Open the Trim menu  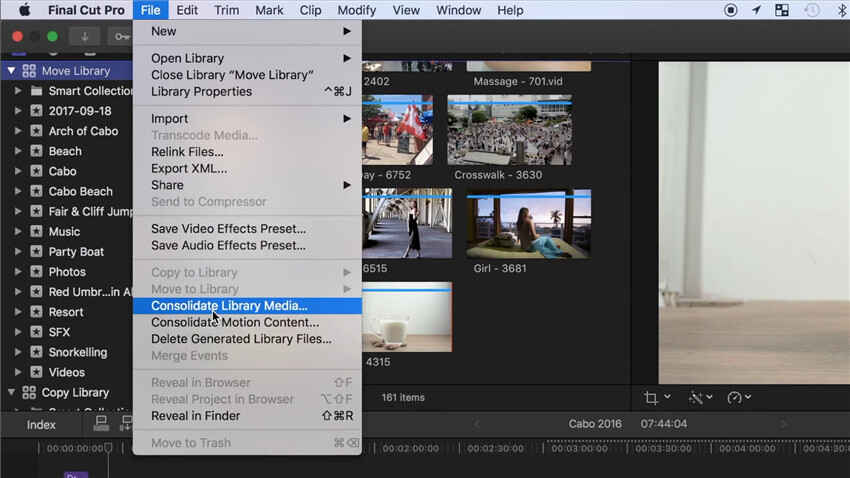coord(227,10)
